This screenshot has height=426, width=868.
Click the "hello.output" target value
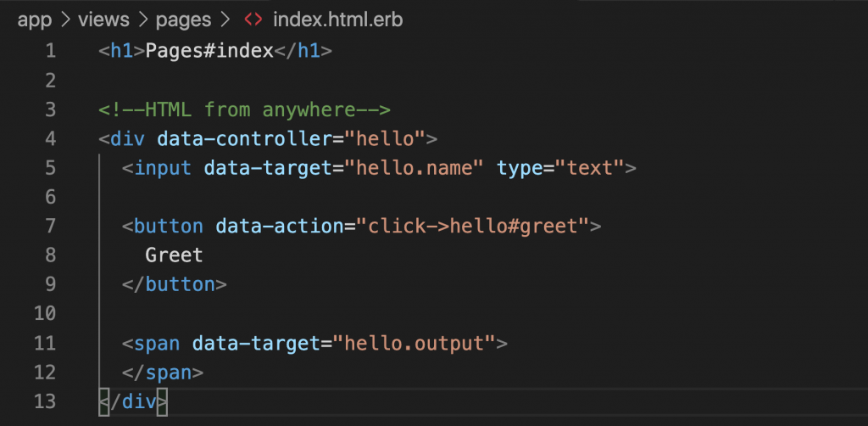click(415, 344)
